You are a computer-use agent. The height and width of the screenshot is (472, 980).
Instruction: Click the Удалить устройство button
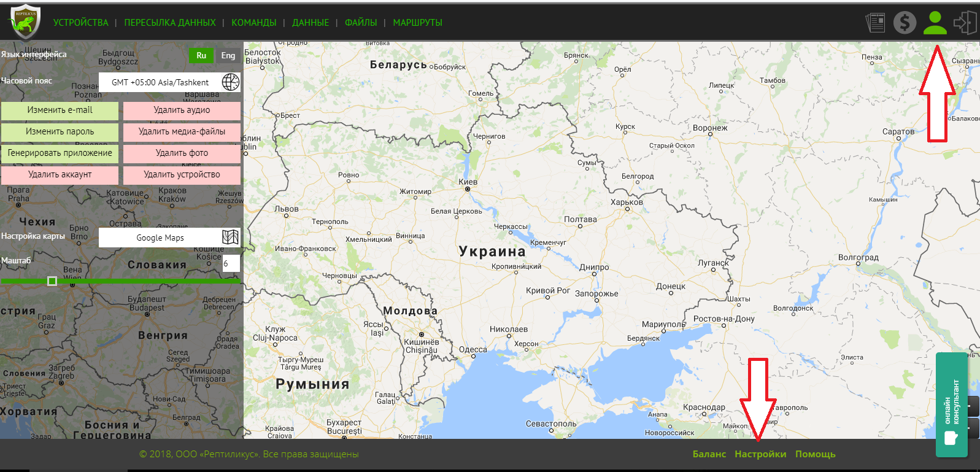coord(182,175)
